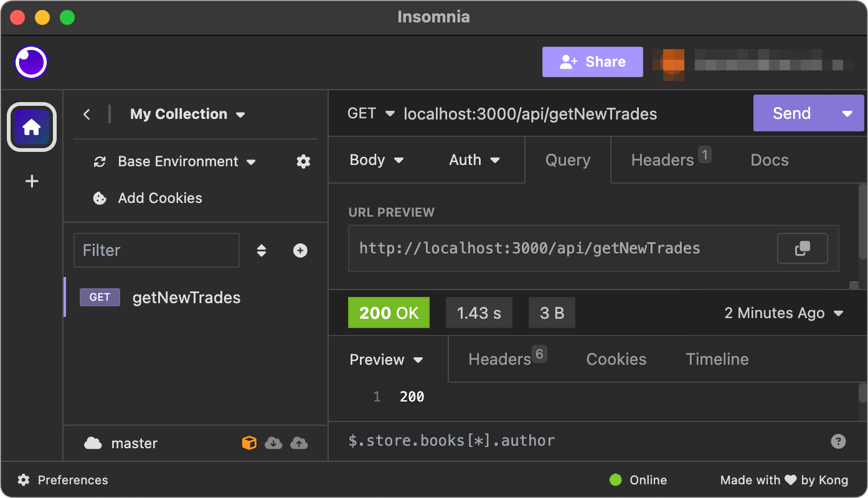The image size is (868, 498).
Task: Click the Filter input field
Action: point(156,250)
